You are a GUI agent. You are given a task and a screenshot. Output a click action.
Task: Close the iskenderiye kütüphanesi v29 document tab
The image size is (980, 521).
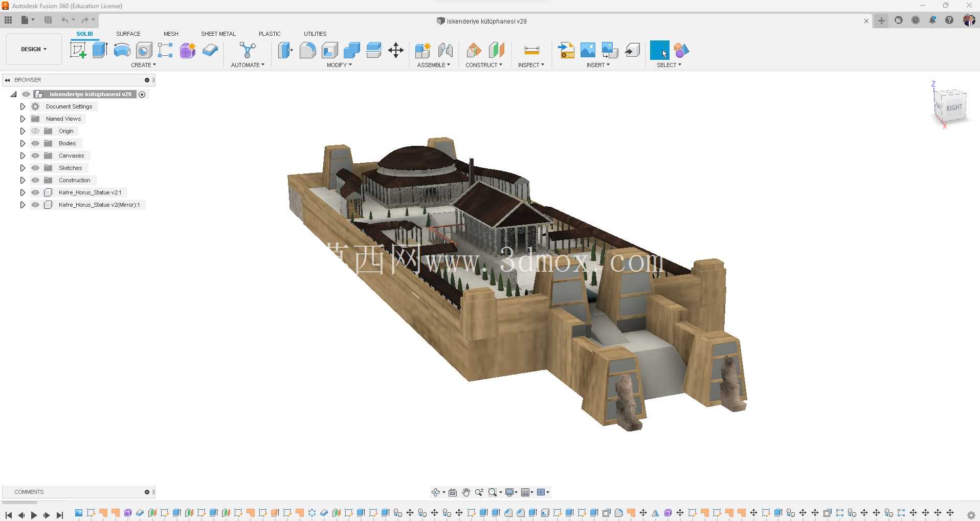866,21
